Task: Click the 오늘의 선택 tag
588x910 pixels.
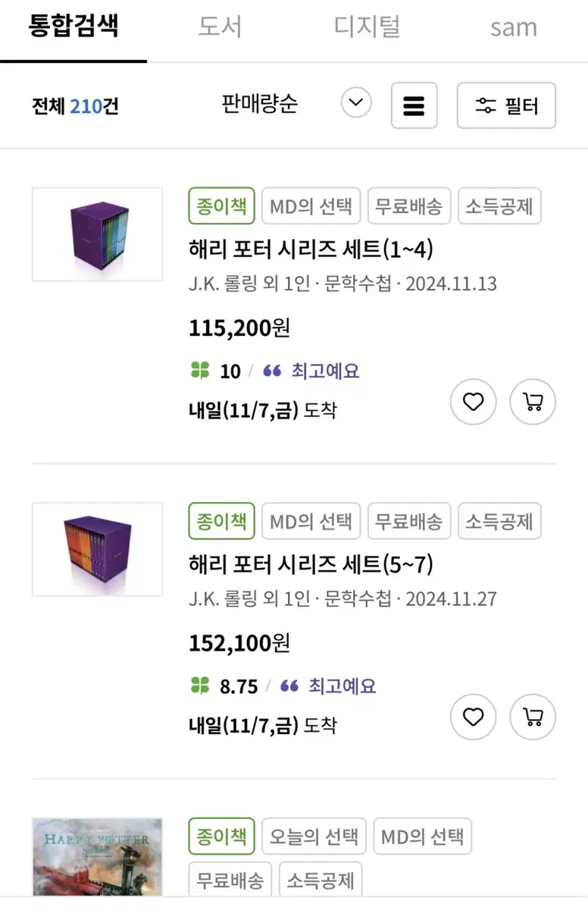Action: coord(314,837)
